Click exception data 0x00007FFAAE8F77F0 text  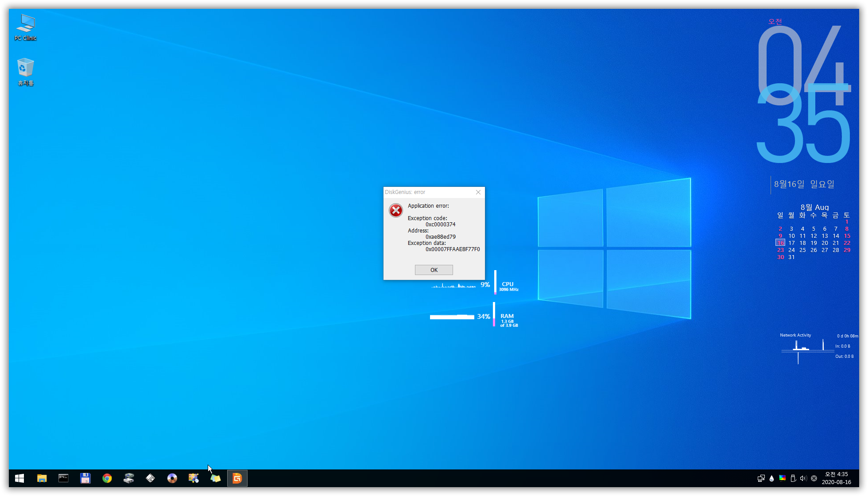453,249
